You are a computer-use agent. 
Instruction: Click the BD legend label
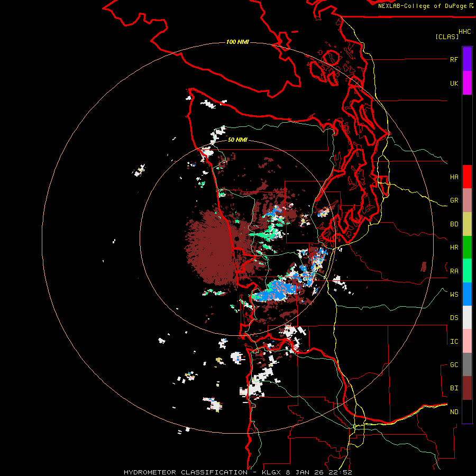(454, 224)
